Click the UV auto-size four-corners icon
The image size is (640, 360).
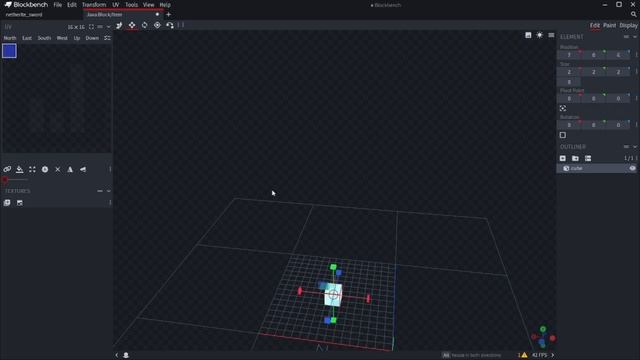(x=32, y=169)
